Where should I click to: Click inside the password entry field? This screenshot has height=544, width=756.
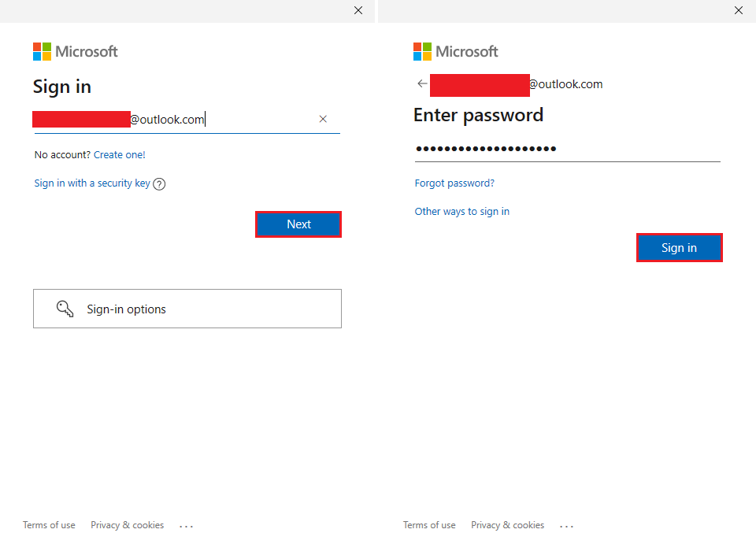click(551, 149)
